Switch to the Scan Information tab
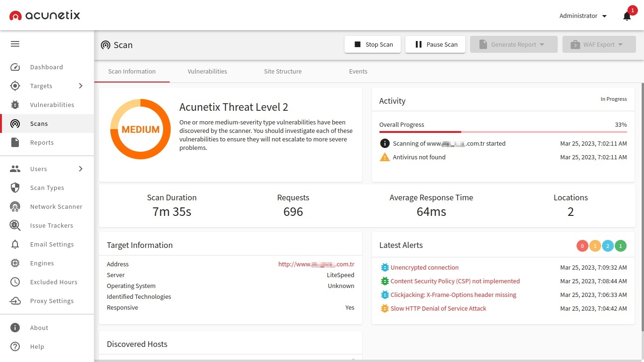 132,72
